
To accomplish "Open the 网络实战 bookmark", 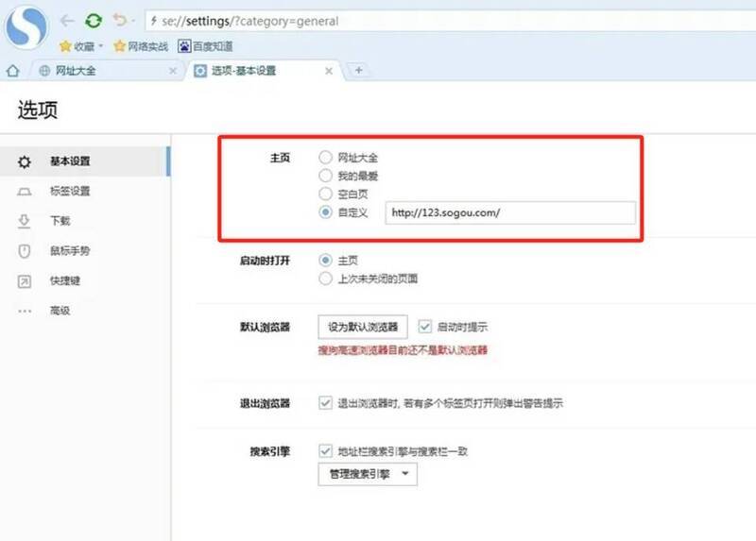I will [141, 46].
